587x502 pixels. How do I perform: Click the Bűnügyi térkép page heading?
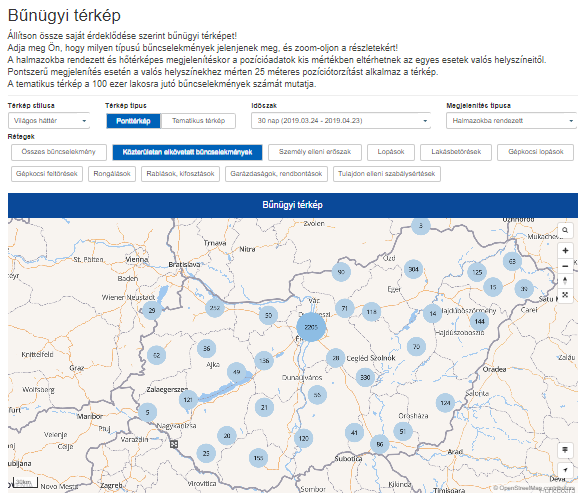(x=64, y=15)
